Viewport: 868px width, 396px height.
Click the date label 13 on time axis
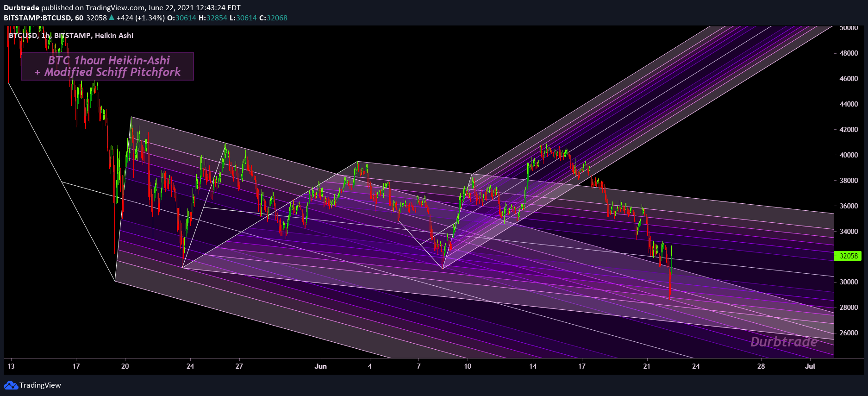click(x=11, y=366)
